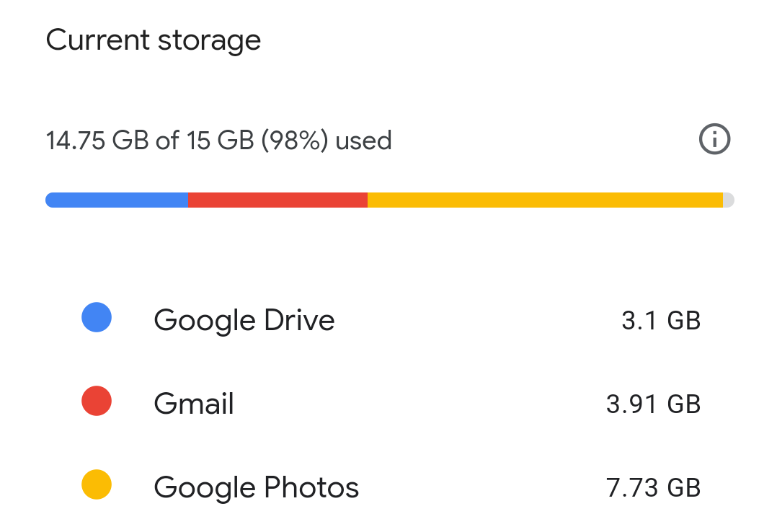The image size is (777, 532).
Task: Open the Gmail storage entry
Action: point(391,403)
